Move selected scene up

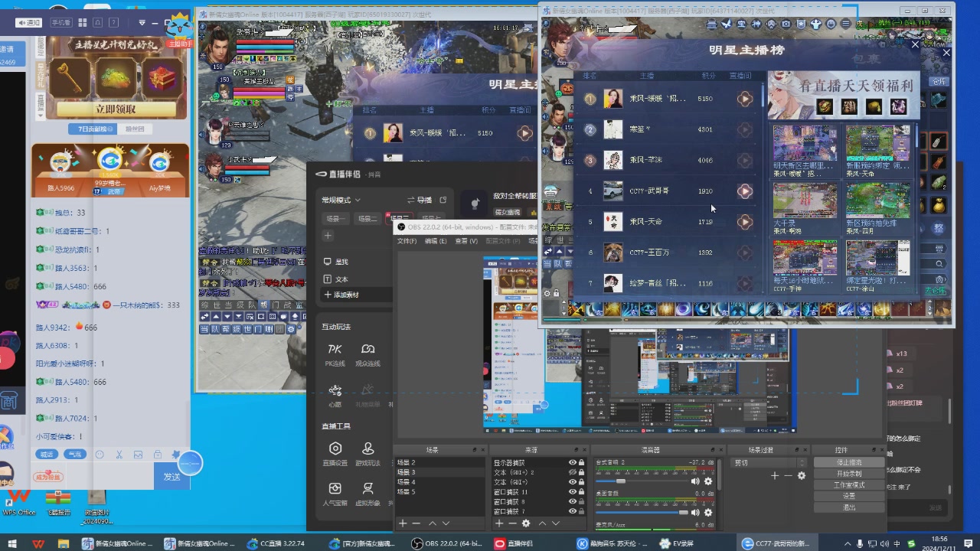pyautogui.click(x=433, y=523)
